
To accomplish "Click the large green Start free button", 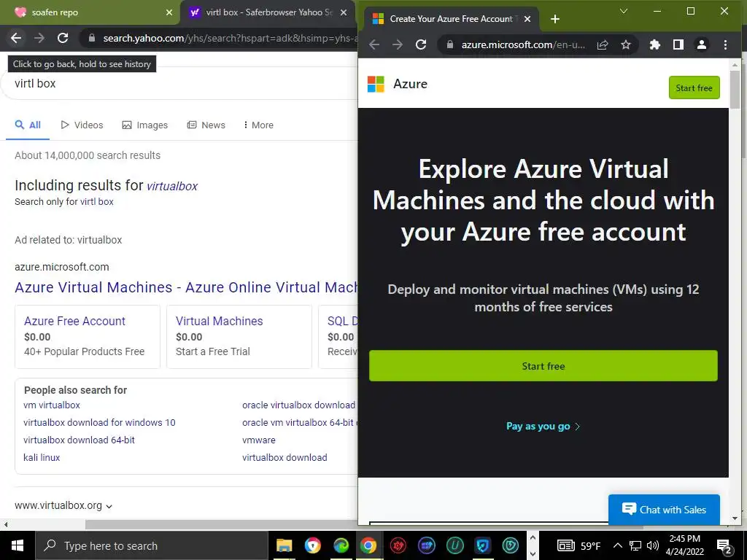I will (x=543, y=366).
